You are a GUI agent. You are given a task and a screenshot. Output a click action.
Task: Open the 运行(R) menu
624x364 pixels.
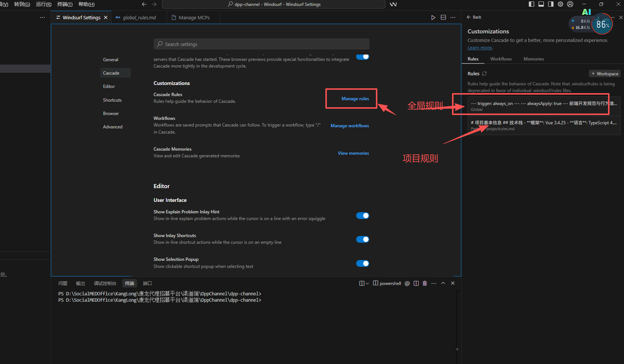point(43,4)
